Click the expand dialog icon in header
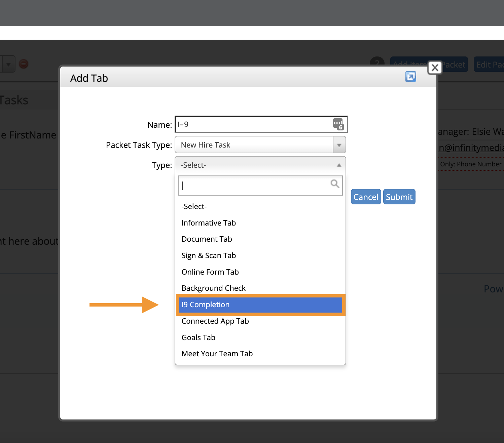Viewport: 504px width, 443px height. [410, 77]
